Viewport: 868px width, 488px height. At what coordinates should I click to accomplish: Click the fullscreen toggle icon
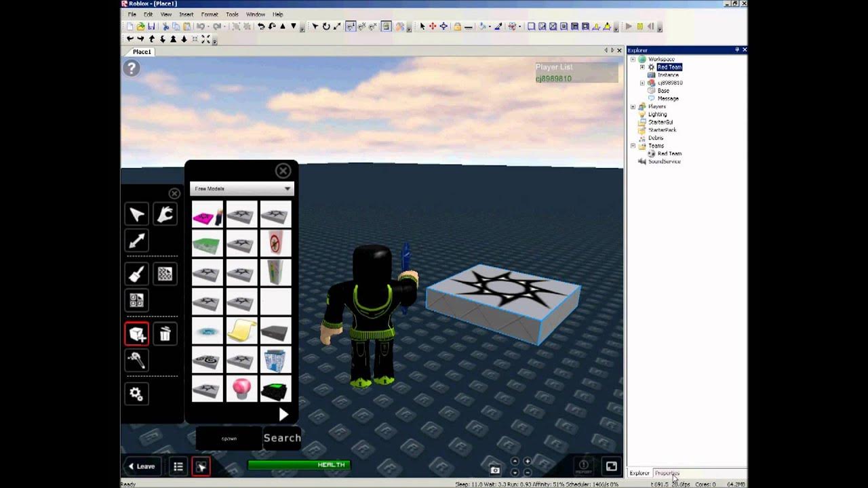coord(611,466)
